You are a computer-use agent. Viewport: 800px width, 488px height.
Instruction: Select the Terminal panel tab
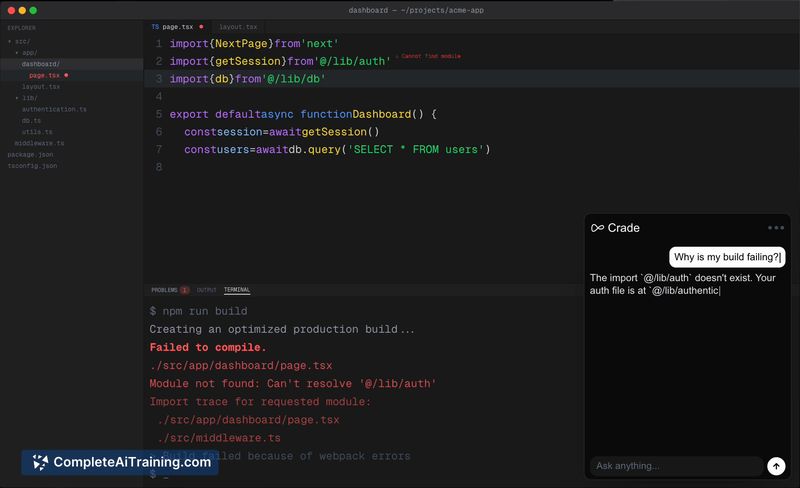[237, 290]
